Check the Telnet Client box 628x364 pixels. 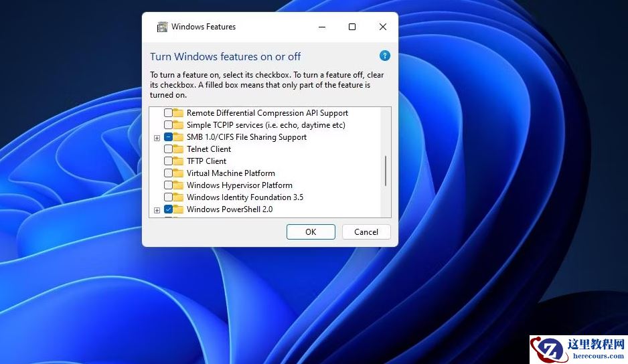point(168,149)
